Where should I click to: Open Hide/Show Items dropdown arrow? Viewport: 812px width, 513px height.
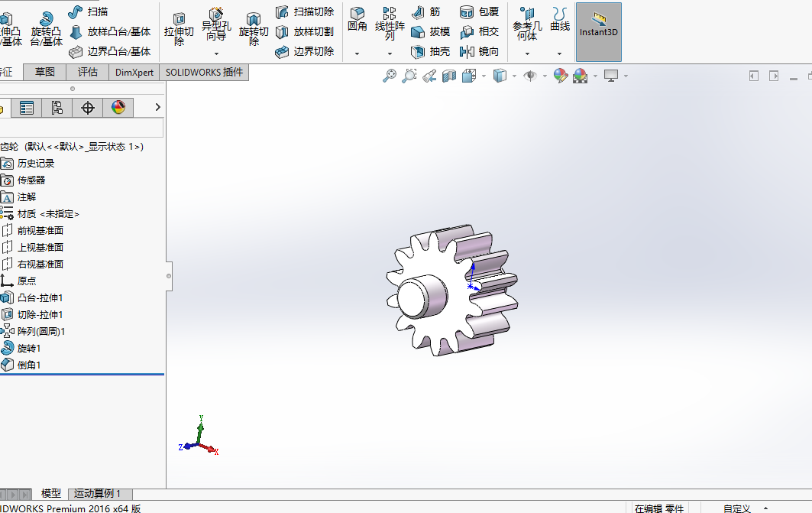pyautogui.click(x=545, y=76)
